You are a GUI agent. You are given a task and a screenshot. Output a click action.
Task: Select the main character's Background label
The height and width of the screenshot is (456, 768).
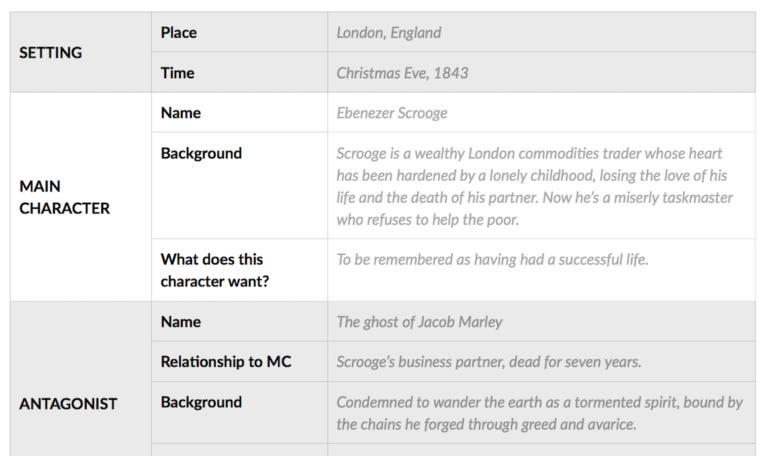201,154
